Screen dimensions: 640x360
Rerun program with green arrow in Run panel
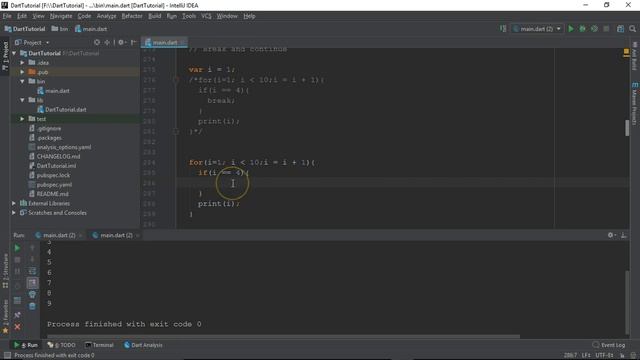(x=17, y=248)
